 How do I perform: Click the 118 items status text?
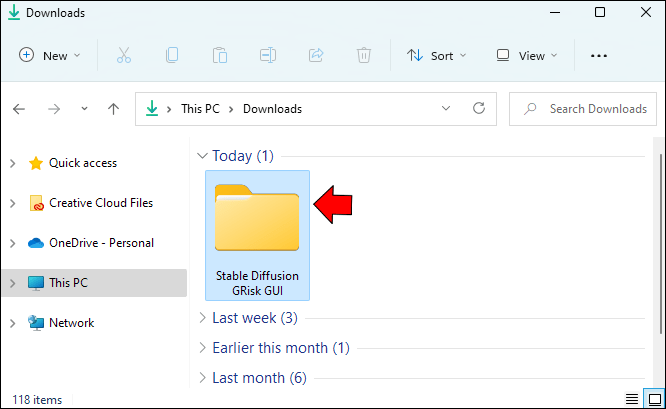pos(37,400)
